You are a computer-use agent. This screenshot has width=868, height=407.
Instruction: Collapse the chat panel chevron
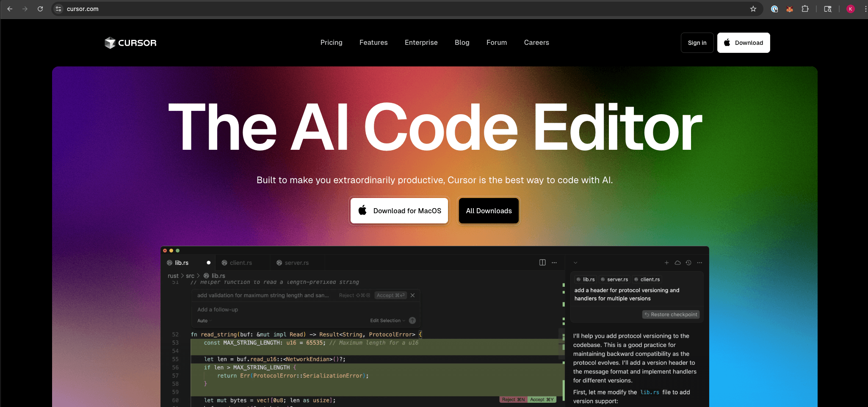[x=575, y=263]
